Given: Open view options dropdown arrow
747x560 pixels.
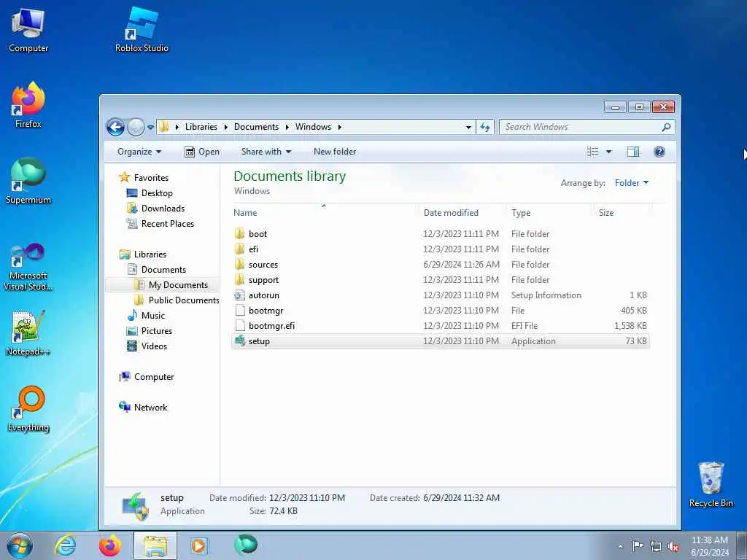Looking at the screenshot, I should pos(608,152).
